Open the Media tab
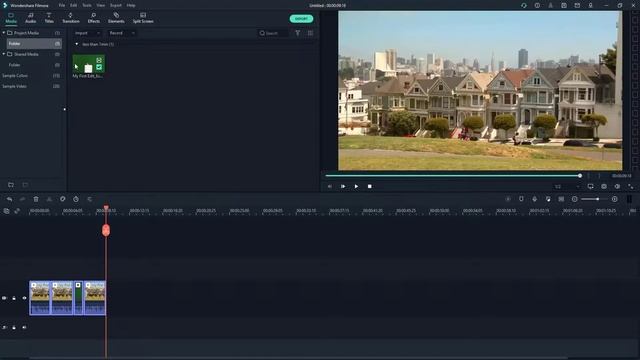This screenshot has height=360, width=640. point(11,18)
